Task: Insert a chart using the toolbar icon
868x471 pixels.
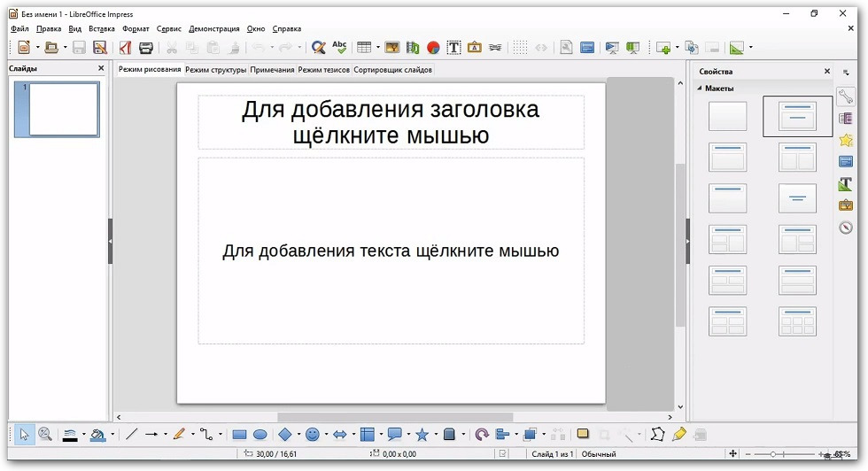Action: [x=433, y=48]
